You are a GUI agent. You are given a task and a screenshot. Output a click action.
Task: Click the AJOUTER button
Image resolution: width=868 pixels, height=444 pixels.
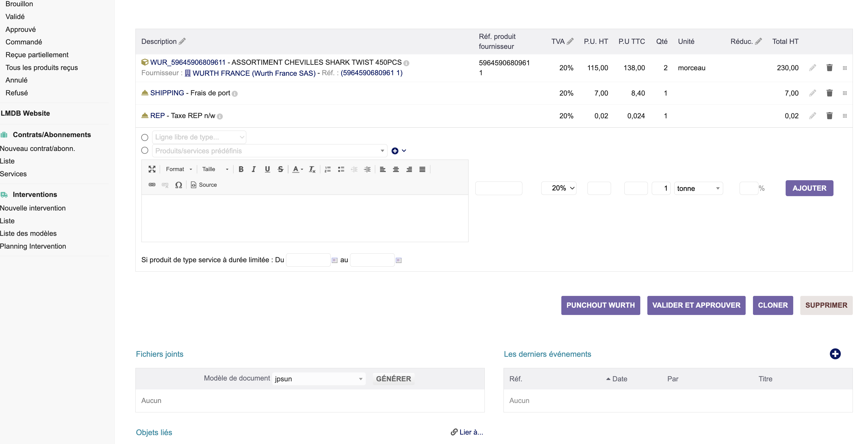pos(809,188)
